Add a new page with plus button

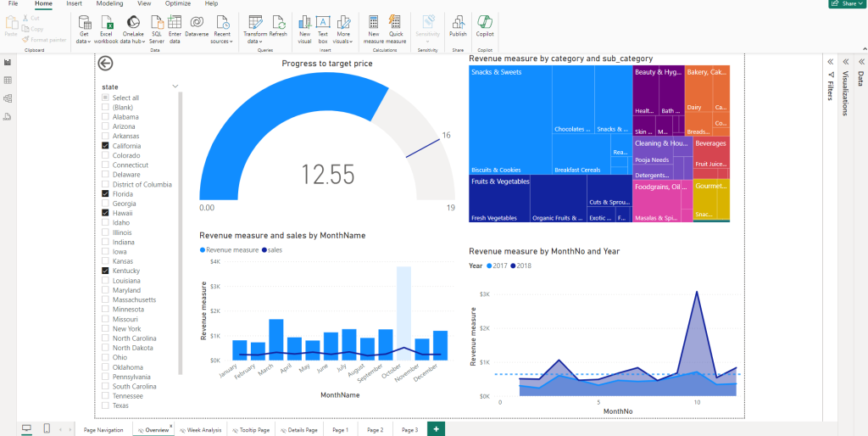tap(436, 430)
